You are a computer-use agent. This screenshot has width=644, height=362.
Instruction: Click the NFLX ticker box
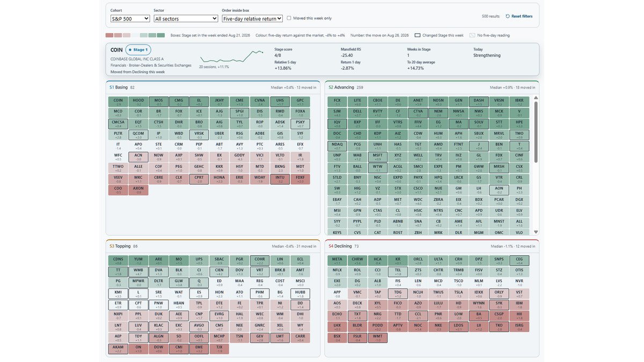pyautogui.click(x=337, y=272)
